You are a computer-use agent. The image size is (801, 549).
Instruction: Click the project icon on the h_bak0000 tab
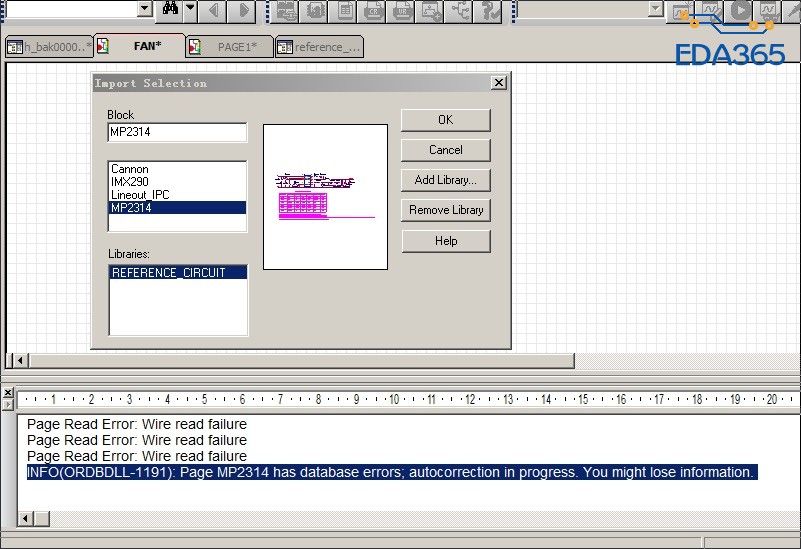click(x=15, y=47)
